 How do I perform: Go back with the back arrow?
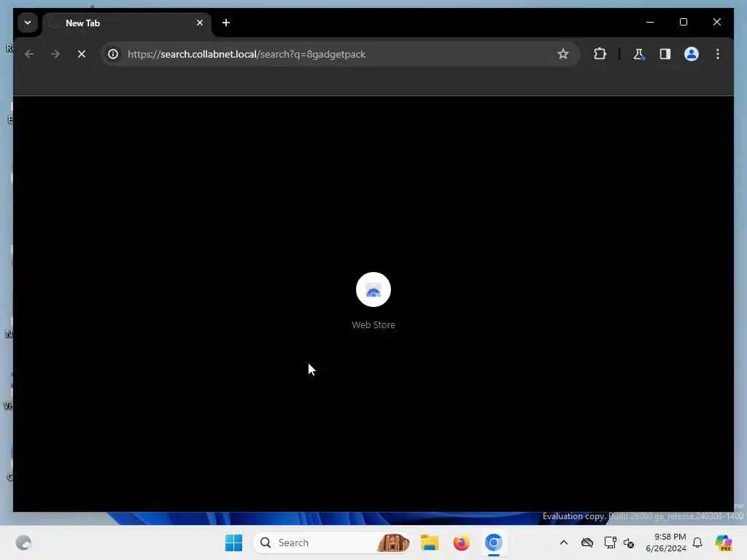[x=29, y=54]
